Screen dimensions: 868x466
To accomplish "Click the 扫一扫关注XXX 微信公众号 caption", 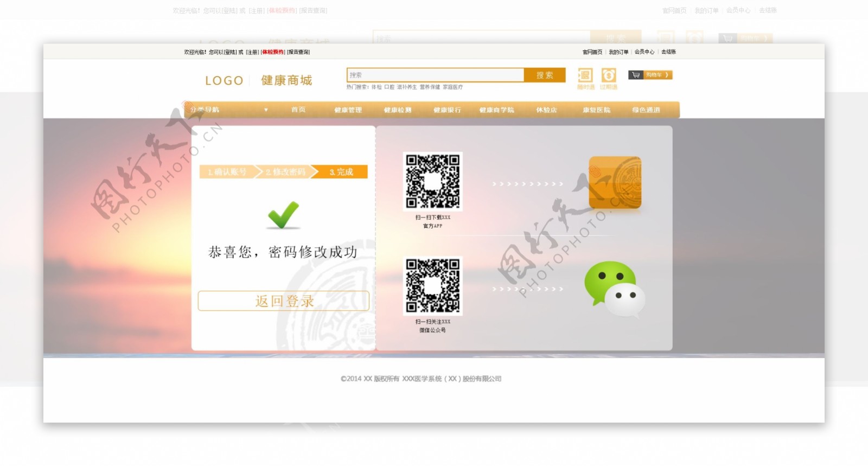I will [x=433, y=325].
